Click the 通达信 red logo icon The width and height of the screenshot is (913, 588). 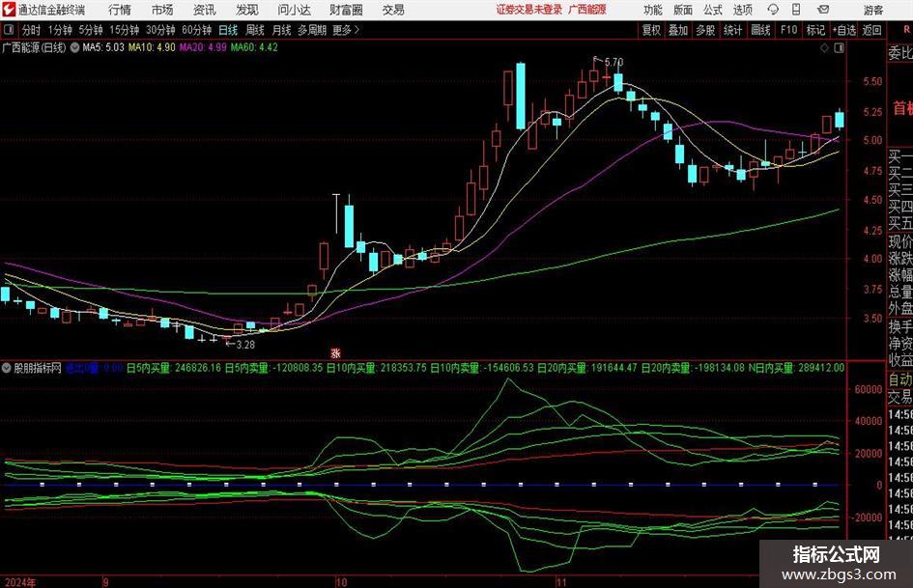[10, 10]
